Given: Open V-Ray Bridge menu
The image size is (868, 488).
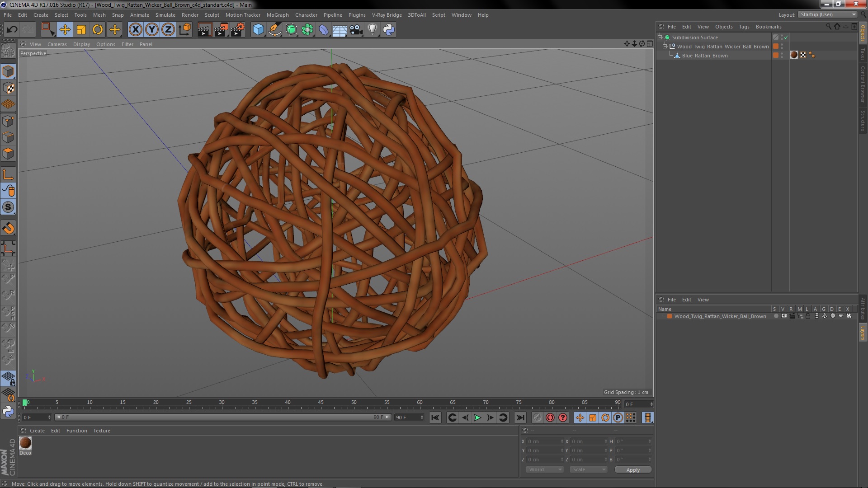Looking at the screenshot, I should click(387, 15).
